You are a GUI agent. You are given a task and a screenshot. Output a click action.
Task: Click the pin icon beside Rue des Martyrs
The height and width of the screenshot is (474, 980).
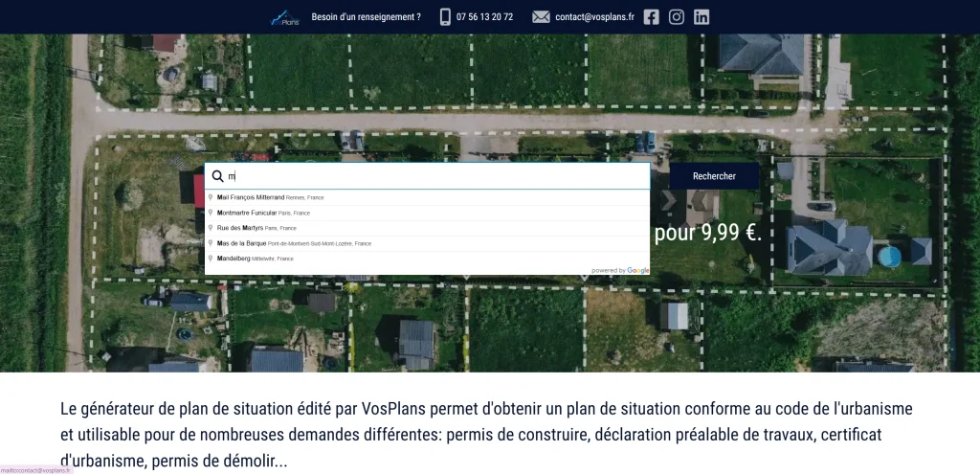click(211, 228)
